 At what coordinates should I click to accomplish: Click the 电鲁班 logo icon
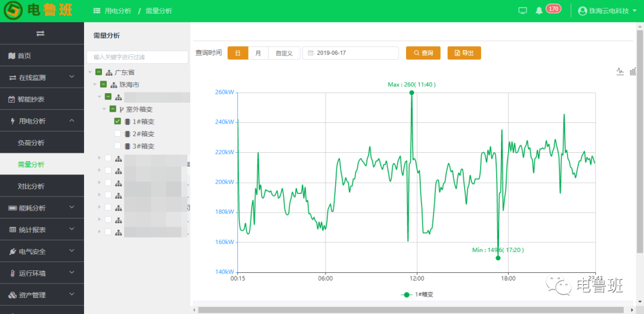pyautogui.click(x=13, y=11)
